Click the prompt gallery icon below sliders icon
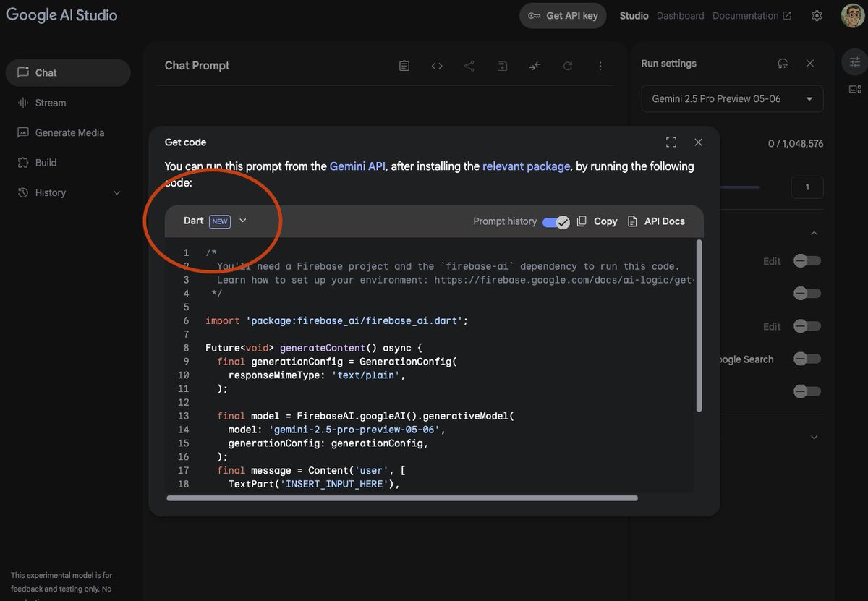 [855, 90]
